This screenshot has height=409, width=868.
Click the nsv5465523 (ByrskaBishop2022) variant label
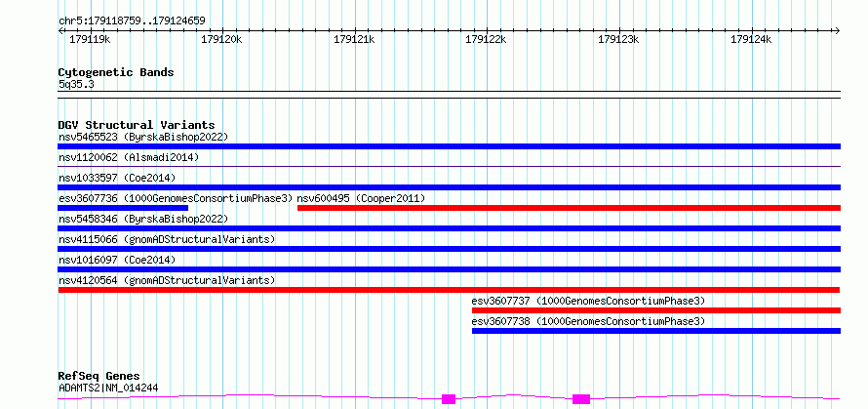(x=143, y=137)
